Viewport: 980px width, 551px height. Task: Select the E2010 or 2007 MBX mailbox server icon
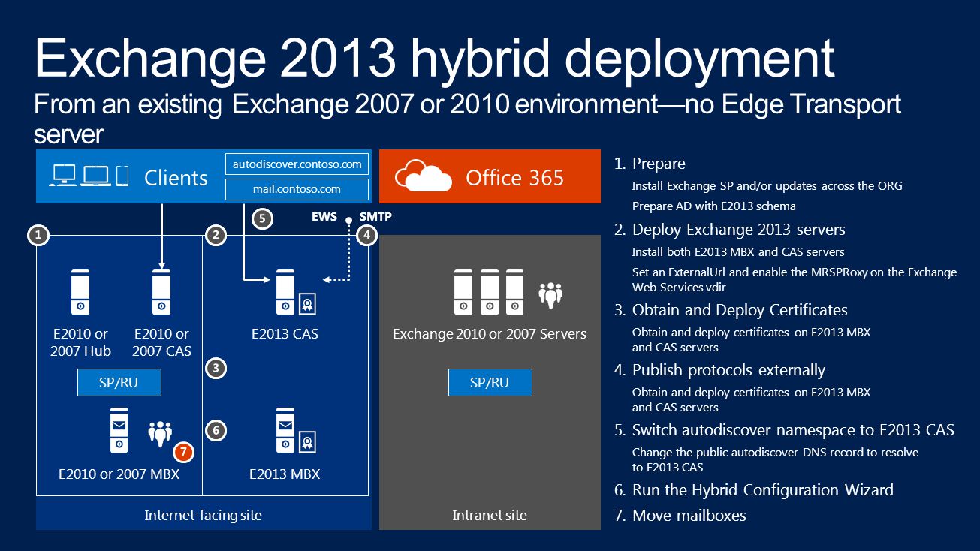coord(120,429)
